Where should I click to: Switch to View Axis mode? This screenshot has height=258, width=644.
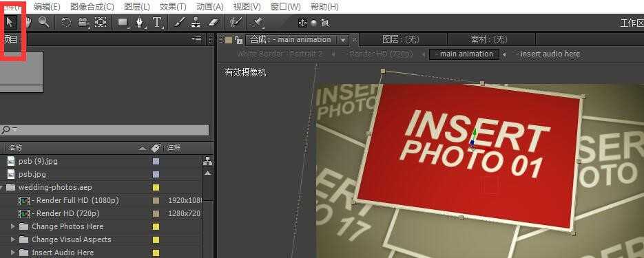coord(325,23)
